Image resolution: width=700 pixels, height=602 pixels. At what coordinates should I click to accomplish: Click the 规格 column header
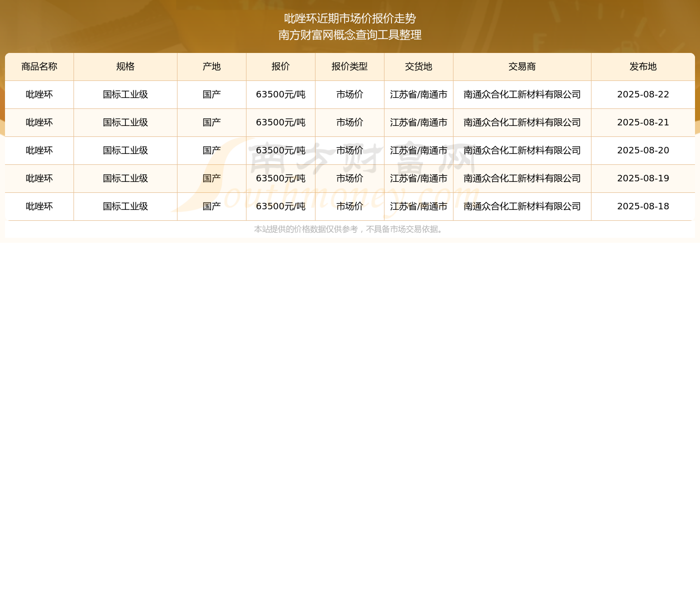[x=125, y=66]
